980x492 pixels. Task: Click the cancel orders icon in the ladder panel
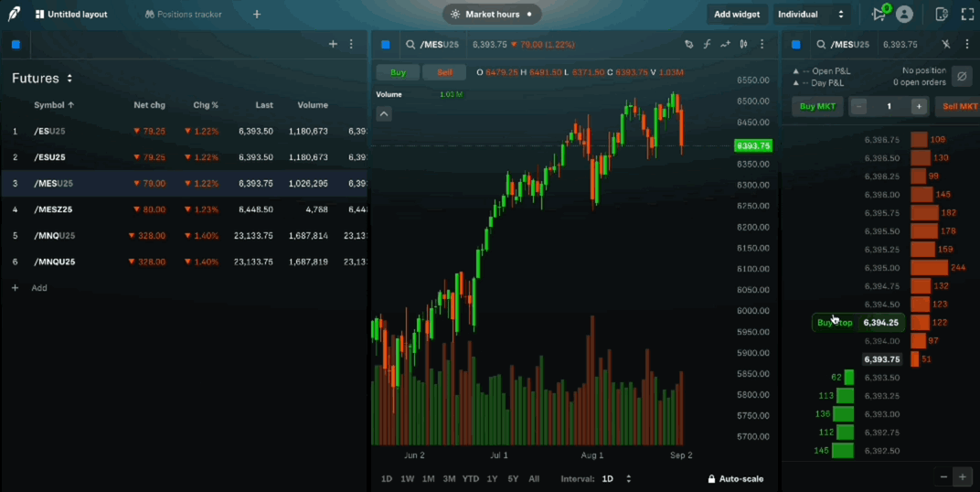coord(961,76)
